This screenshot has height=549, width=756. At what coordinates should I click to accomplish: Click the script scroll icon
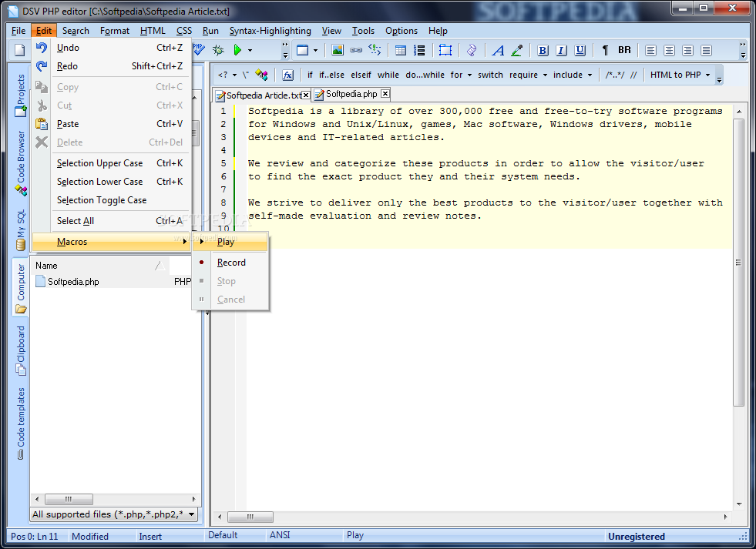click(x=472, y=50)
